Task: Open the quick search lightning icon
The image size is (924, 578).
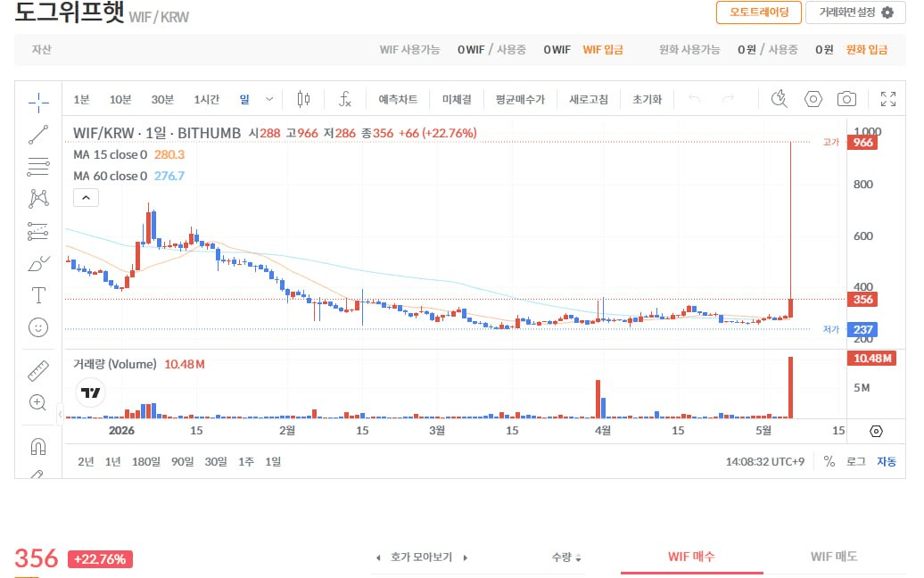Action: pyautogui.click(x=779, y=99)
